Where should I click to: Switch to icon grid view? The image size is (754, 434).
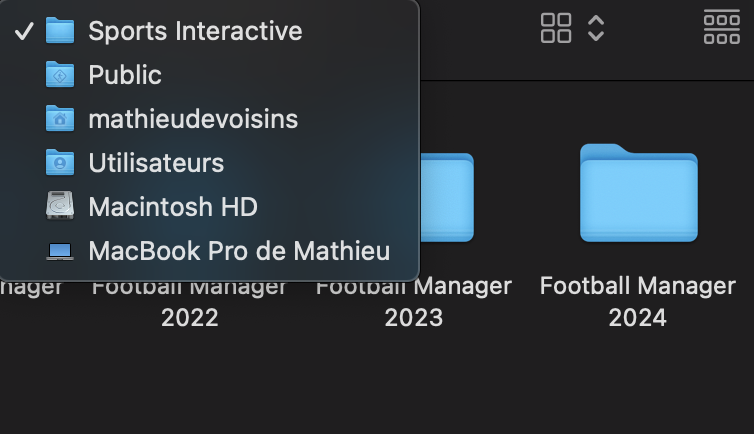(x=556, y=28)
